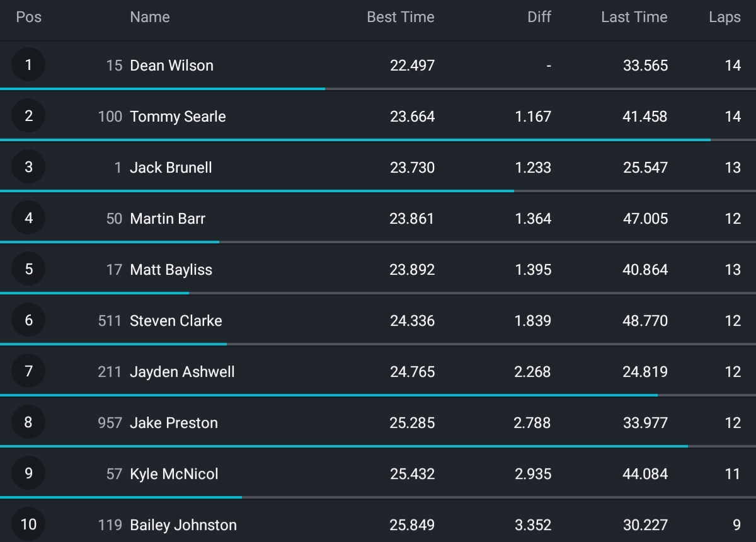The width and height of the screenshot is (756, 542).
Task: Click Jayden Ashwell's best time 24.765
Action: (412, 372)
